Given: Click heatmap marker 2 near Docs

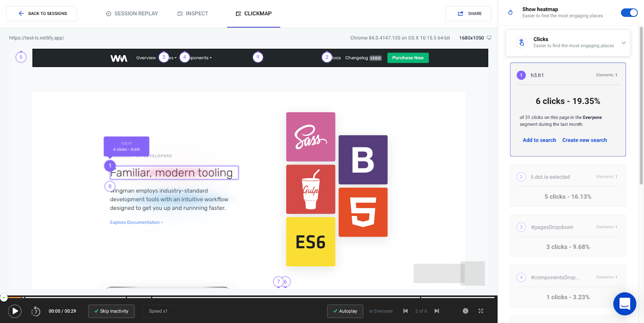Looking at the screenshot, I should [327, 57].
